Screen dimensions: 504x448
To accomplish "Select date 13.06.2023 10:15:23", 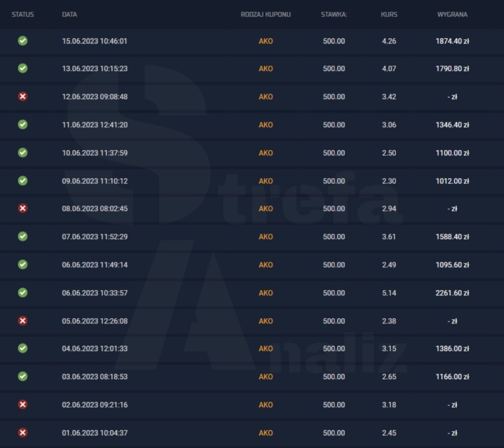I will 94,69.
